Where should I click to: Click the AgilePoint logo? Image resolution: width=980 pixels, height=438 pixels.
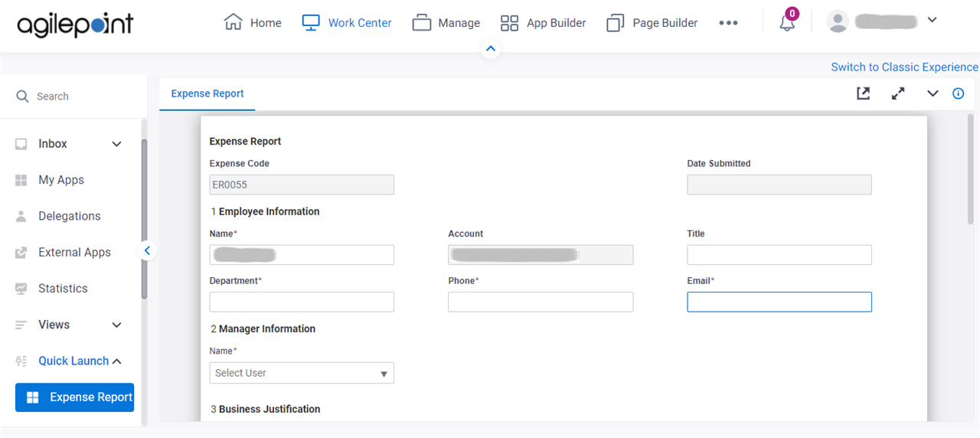[x=75, y=25]
